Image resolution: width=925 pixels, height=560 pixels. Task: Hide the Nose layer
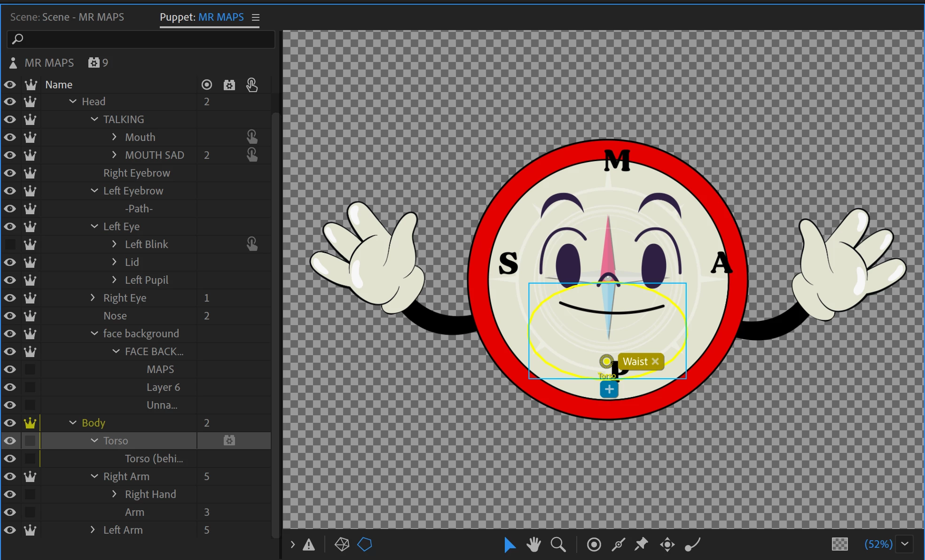coord(10,316)
